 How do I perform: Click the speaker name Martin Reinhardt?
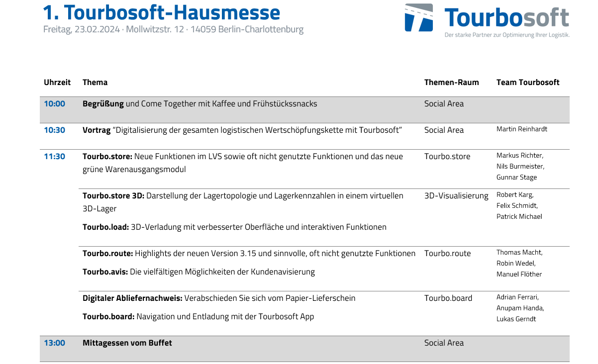pyautogui.click(x=521, y=129)
